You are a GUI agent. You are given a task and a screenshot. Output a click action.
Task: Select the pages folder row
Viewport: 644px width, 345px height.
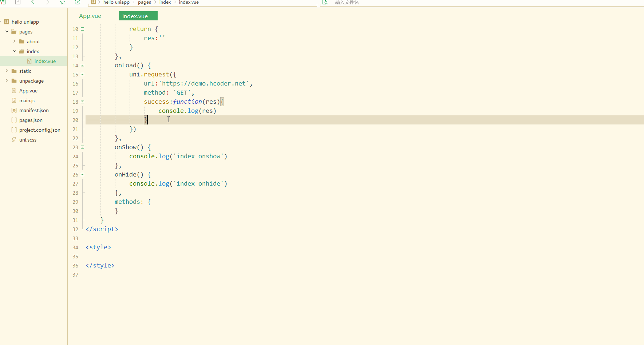coord(33,32)
